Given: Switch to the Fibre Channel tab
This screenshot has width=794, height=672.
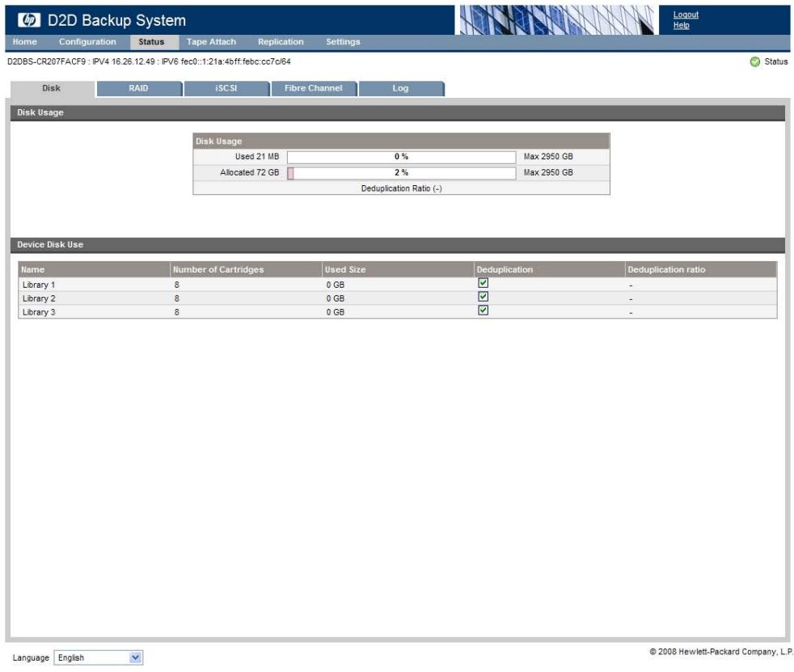Looking at the screenshot, I should 314,88.
